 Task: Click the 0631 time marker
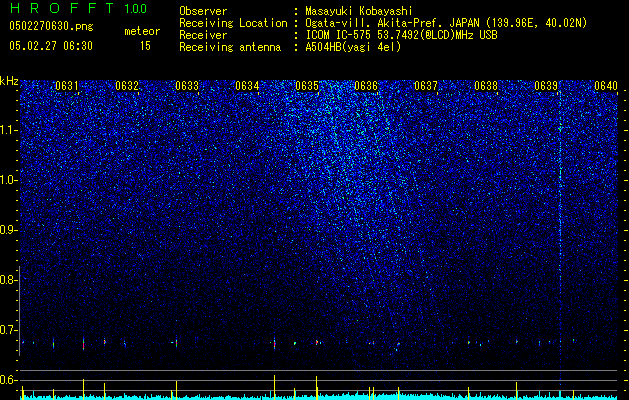pyautogui.click(x=67, y=86)
